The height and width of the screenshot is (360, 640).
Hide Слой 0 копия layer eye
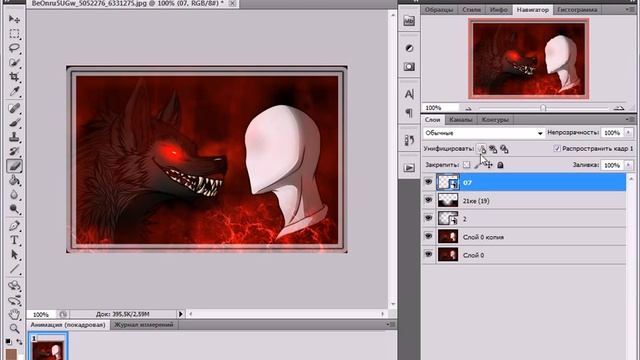tap(429, 236)
